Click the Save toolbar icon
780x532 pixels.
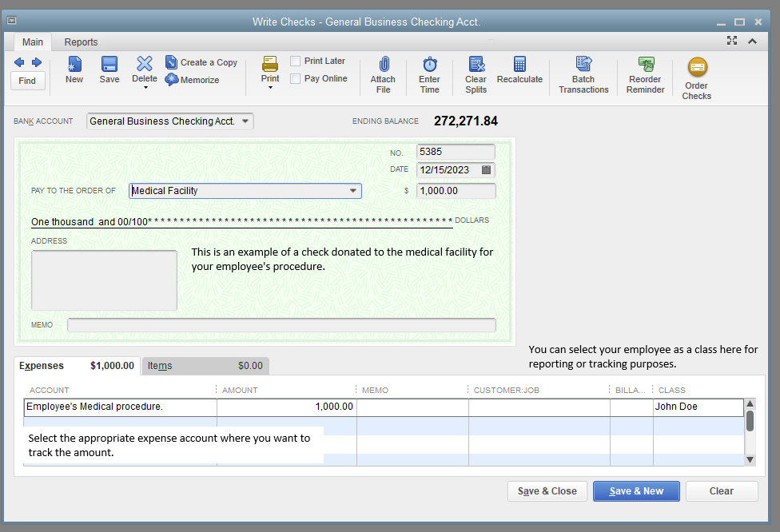109,72
